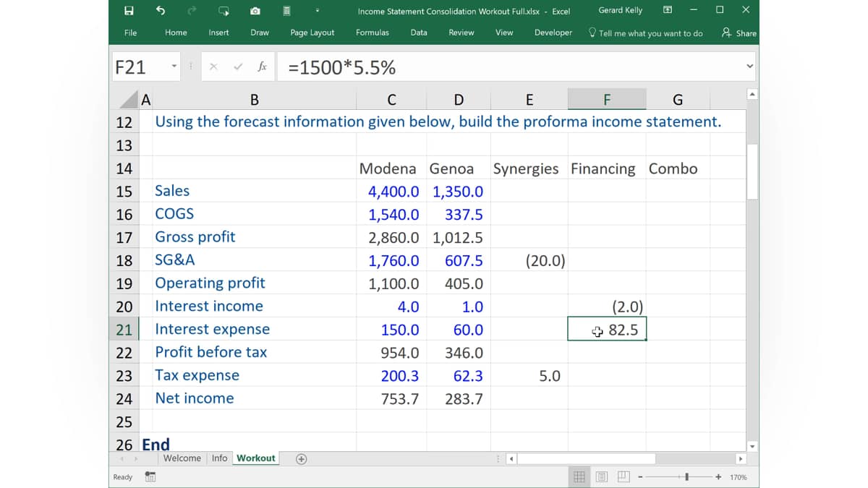Click the previous sheet navigation arrow

point(122,458)
